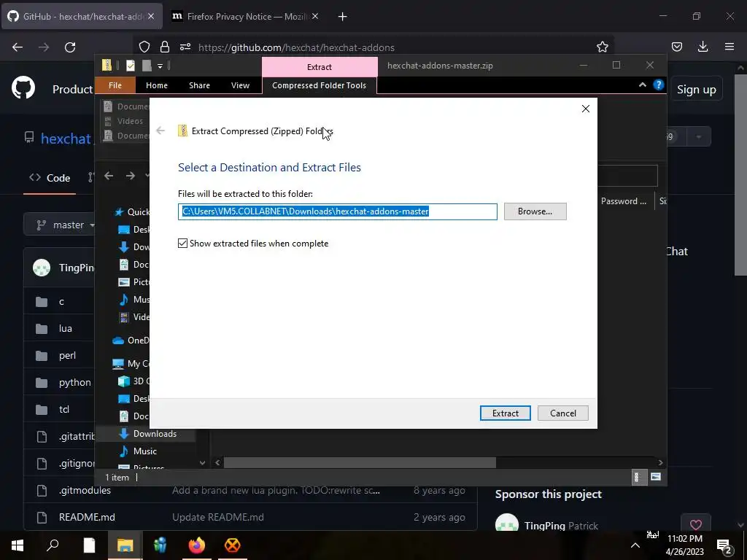Viewport: 747px width, 560px height.
Task: Click Firefox icon on taskbar
Action: pos(196,545)
